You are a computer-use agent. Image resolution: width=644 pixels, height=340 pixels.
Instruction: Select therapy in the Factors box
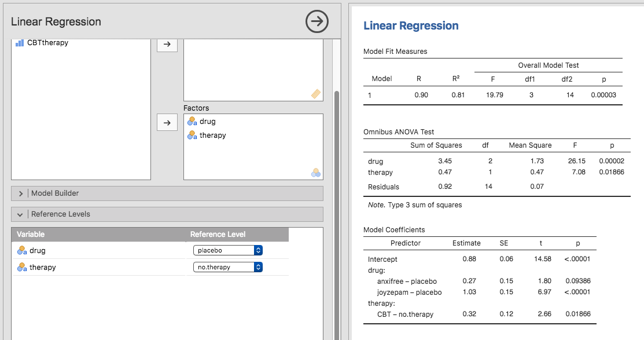pos(212,136)
